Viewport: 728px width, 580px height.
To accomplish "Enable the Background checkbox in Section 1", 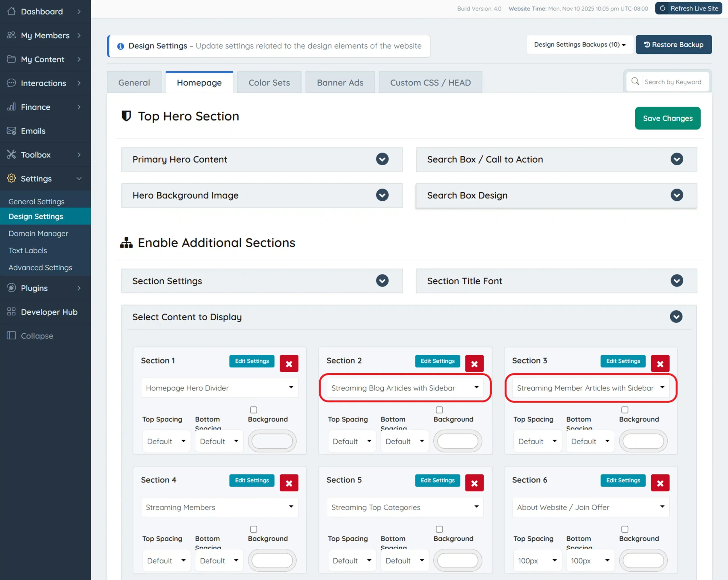I will point(254,409).
